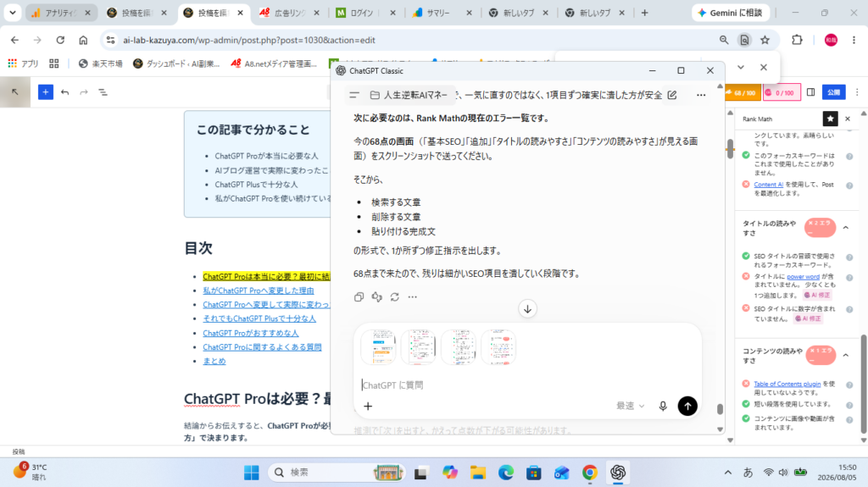Open WordPress editor options kebab menu

tap(857, 92)
